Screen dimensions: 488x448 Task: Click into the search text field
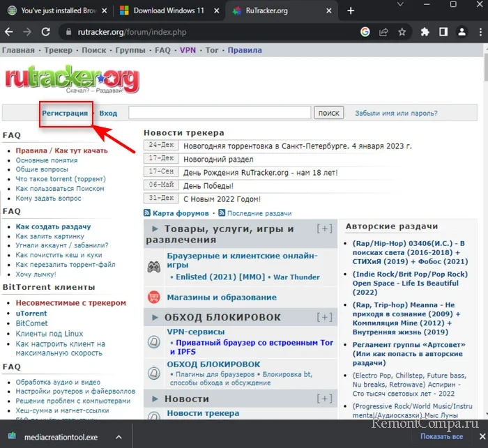click(220, 112)
